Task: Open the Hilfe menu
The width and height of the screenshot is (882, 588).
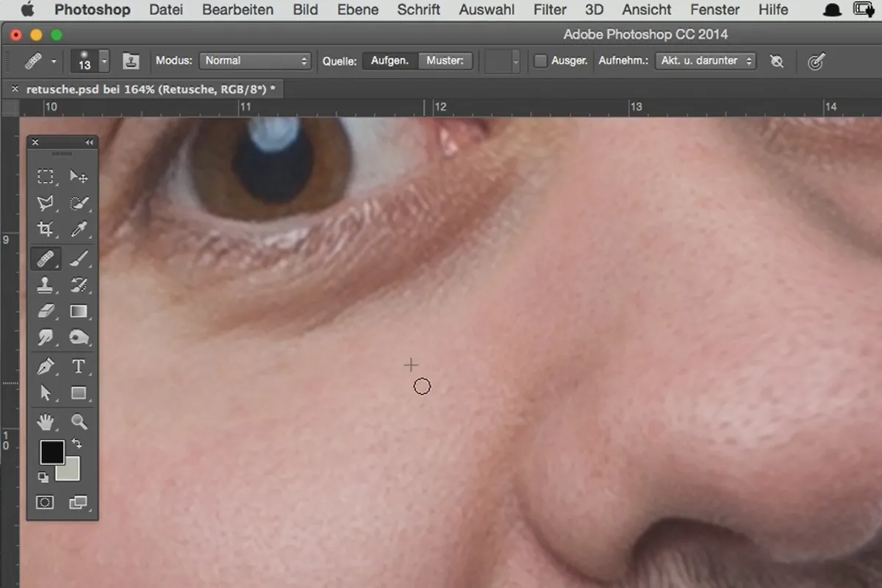Action: tap(772, 10)
